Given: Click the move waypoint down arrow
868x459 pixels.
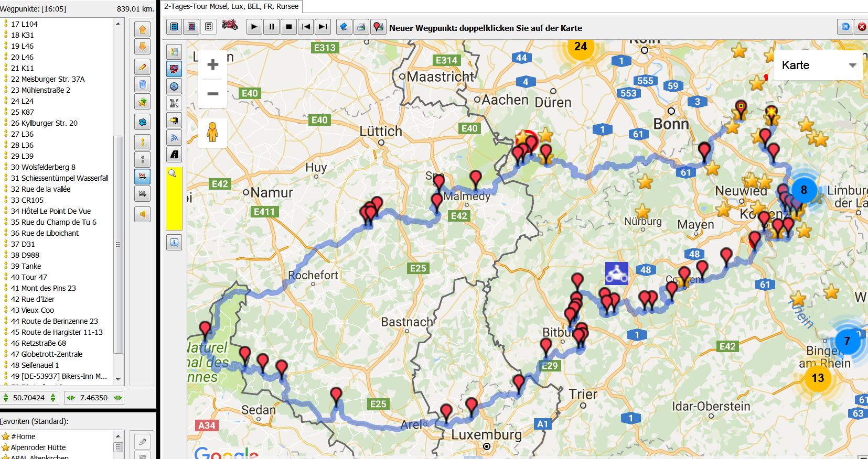Looking at the screenshot, I should tap(142, 47).
